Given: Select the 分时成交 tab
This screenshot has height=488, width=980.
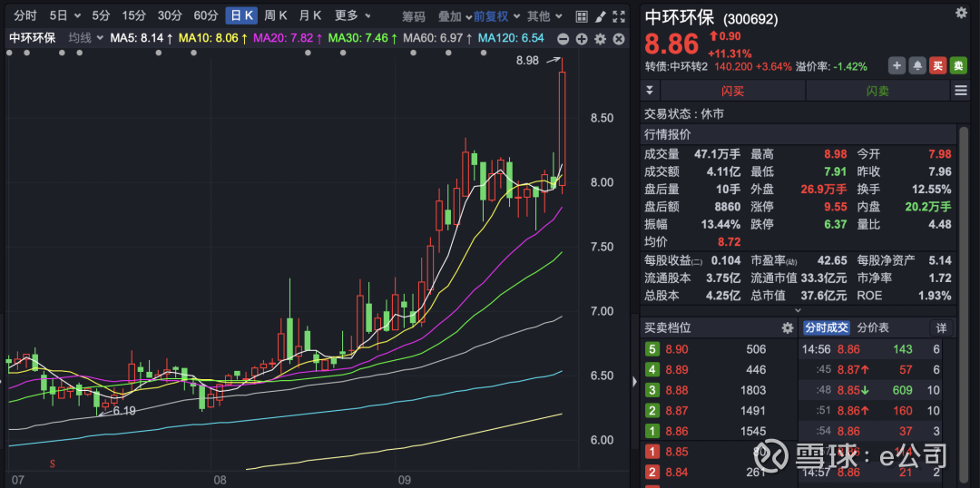Looking at the screenshot, I should click(827, 328).
